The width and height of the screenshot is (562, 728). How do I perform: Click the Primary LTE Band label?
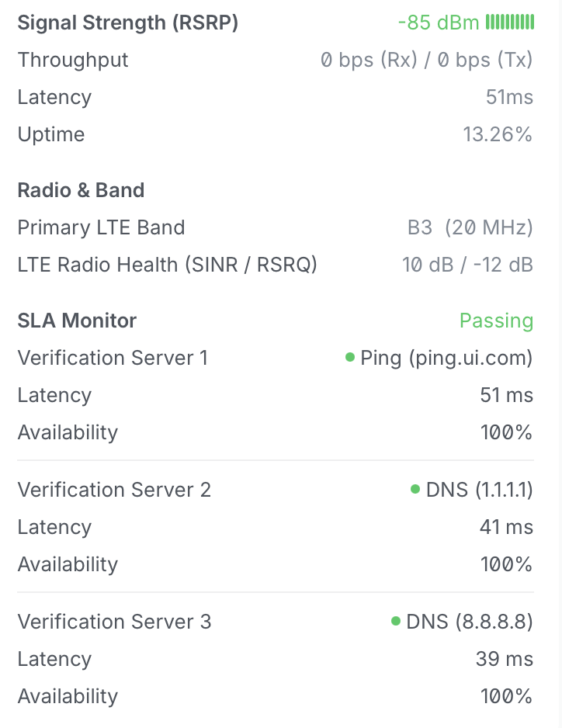(101, 227)
